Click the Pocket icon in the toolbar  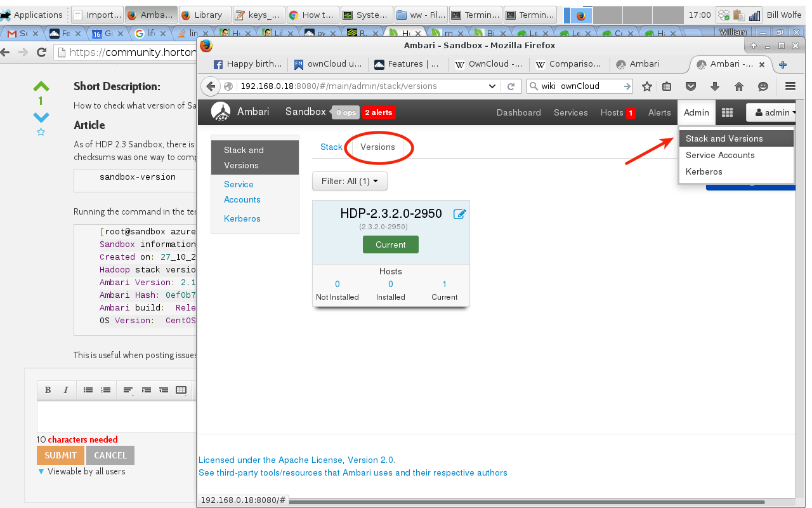(x=691, y=86)
